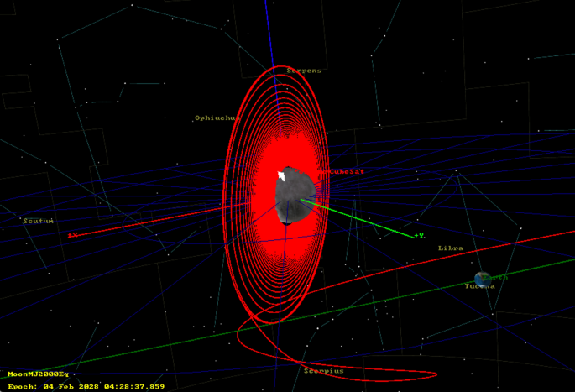Click the Ophiuchus constellation label
The width and height of the screenshot is (575, 392).
coord(217,118)
